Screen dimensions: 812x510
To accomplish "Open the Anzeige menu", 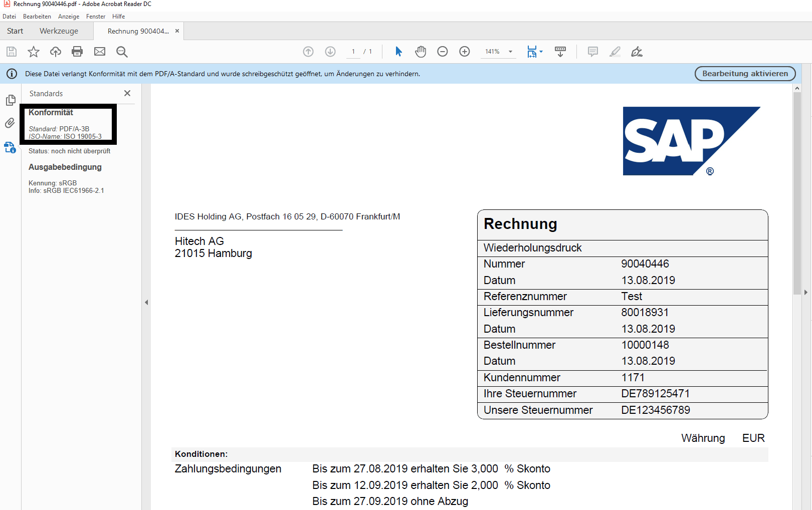I will pos(69,16).
